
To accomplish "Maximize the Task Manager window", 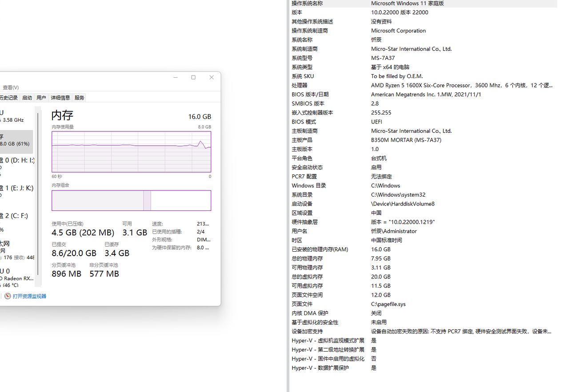I will click(x=193, y=77).
